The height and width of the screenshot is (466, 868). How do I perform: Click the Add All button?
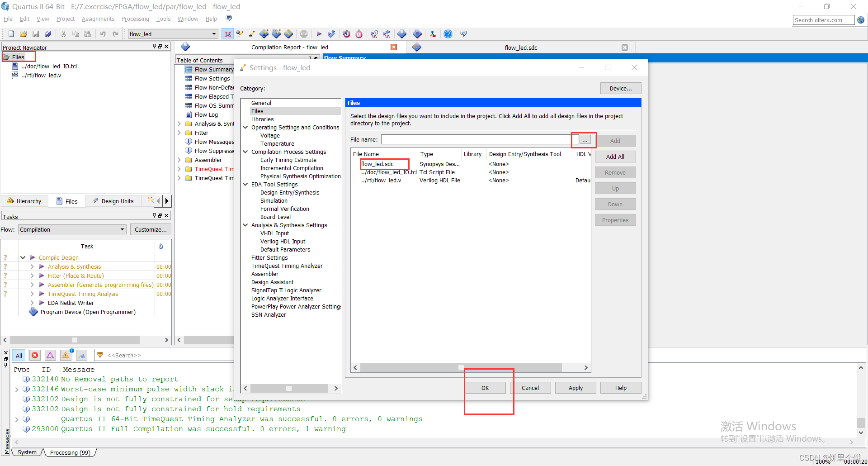pos(615,157)
